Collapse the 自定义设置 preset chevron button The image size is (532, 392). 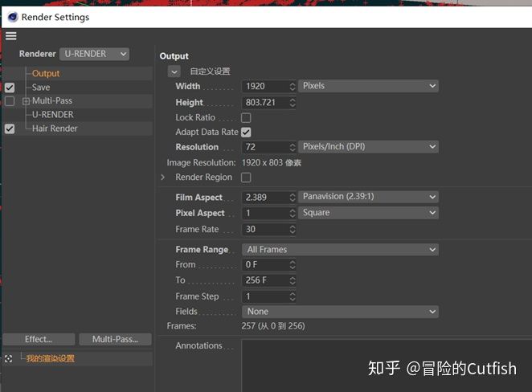tap(174, 71)
